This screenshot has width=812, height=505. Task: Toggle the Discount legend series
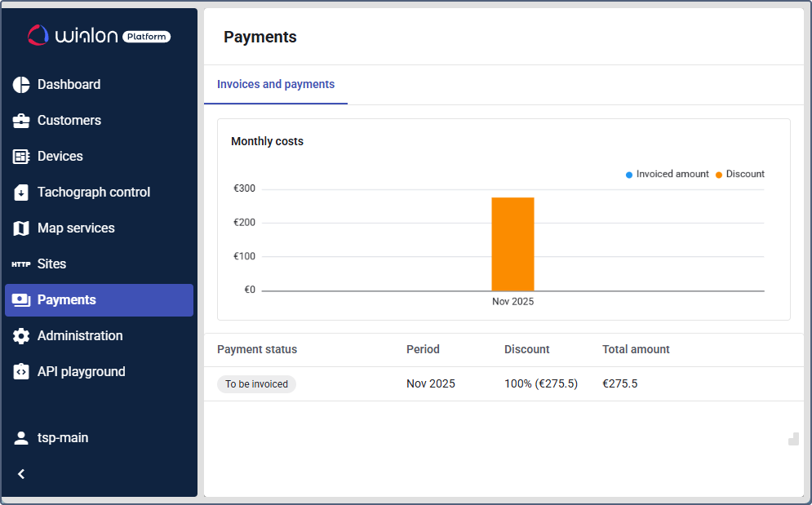point(739,175)
